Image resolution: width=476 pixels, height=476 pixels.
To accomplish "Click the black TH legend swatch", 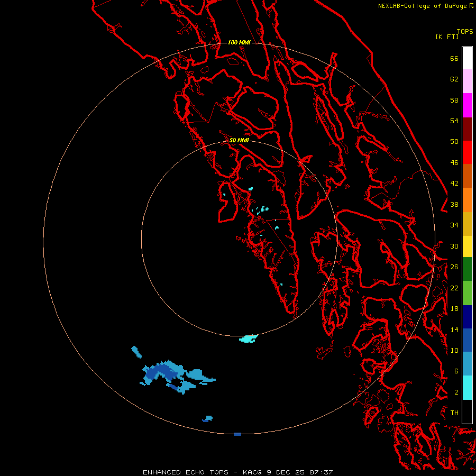I will pyautogui.click(x=467, y=411).
